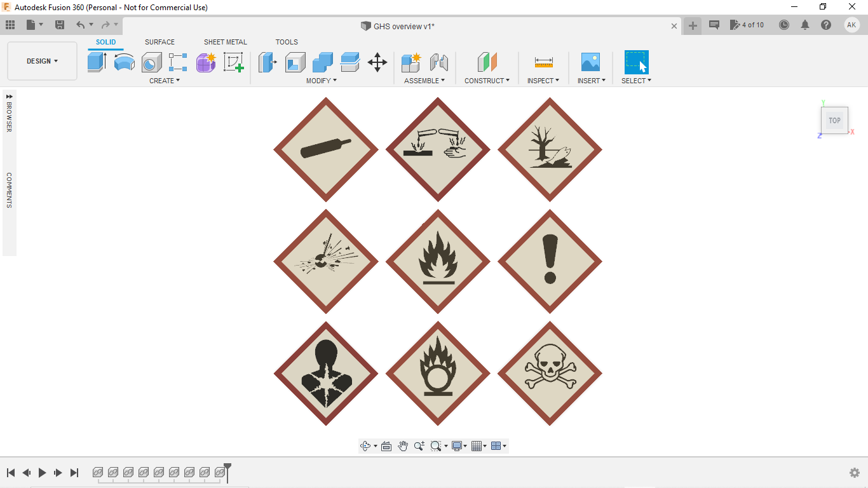Click the Insert image icon
This screenshot has width=868, height=488.
[590, 62]
